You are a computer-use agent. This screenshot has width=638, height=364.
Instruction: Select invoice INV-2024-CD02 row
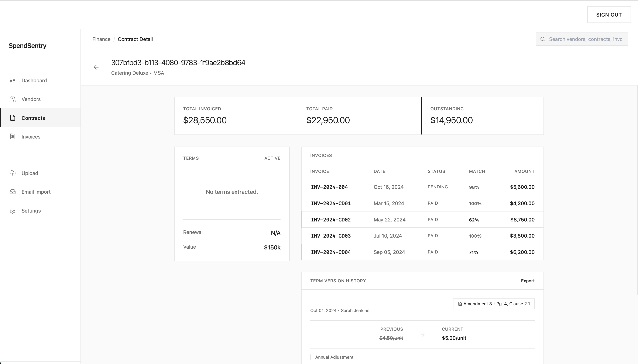click(330, 220)
